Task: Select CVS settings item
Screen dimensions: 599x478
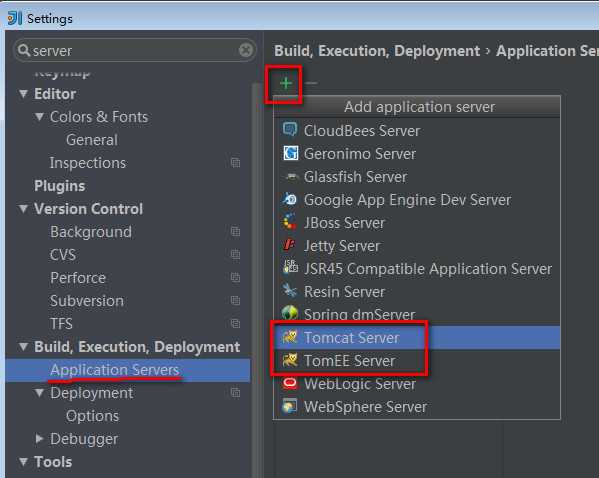Action: [x=63, y=254]
